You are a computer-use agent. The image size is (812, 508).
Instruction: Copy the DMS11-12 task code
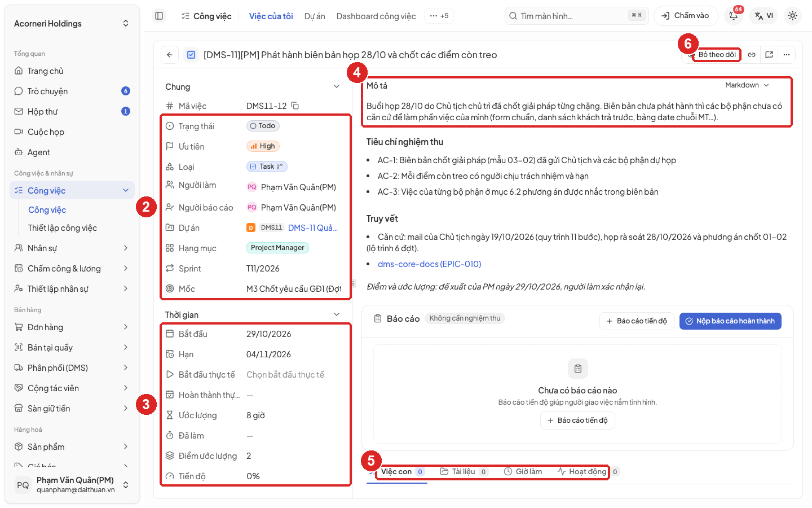(x=295, y=106)
